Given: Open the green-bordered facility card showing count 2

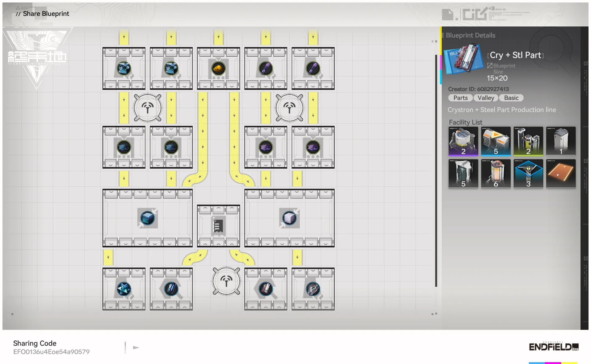Looking at the screenshot, I should 528,141.
